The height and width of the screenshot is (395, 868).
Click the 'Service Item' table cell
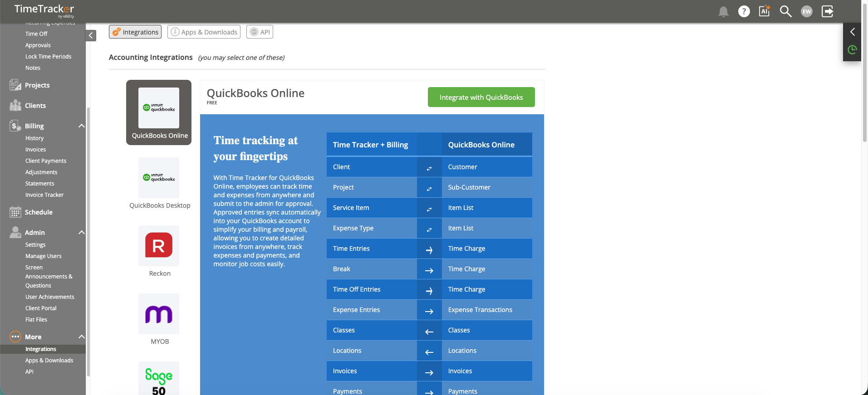click(x=372, y=208)
